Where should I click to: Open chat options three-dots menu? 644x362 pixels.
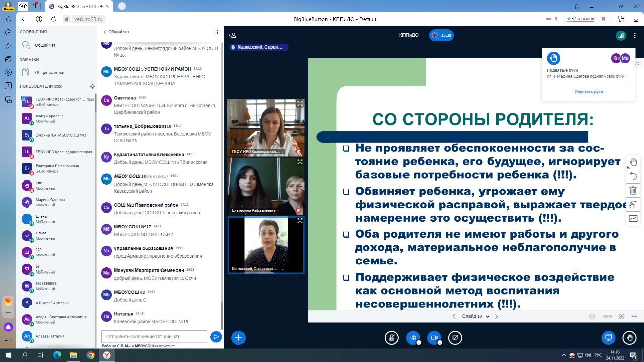click(217, 32)
